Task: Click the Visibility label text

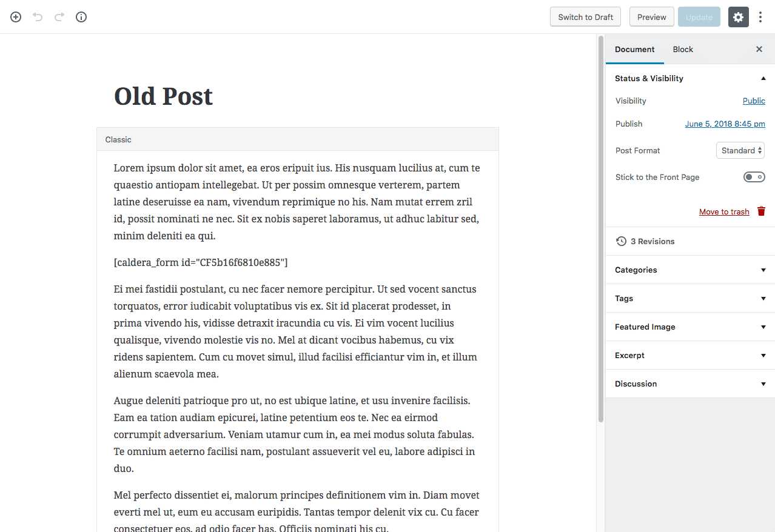Action: click(x=631, y=101)
